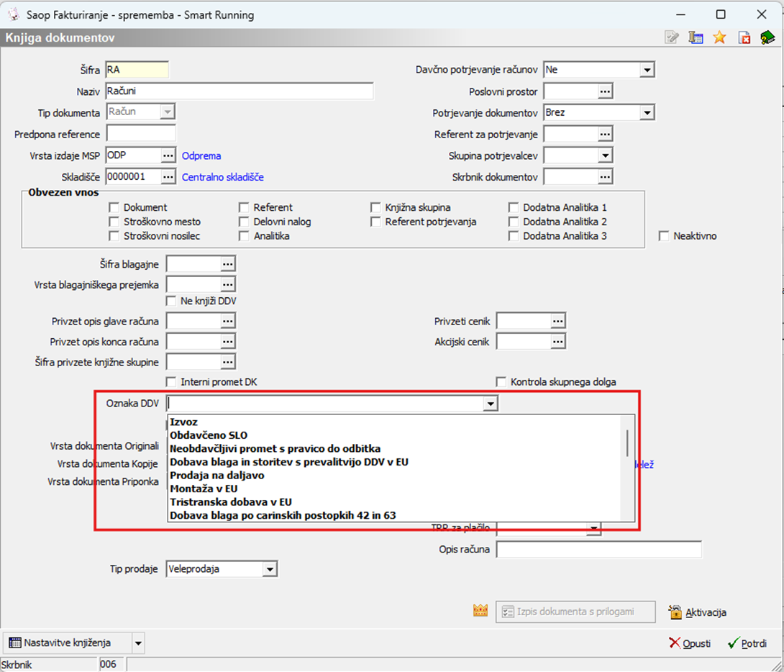The height and width of the screenshot is (672, 784).
Task: Expand the disabled Tip dokumenta dropdown
Action: point(168,112)
